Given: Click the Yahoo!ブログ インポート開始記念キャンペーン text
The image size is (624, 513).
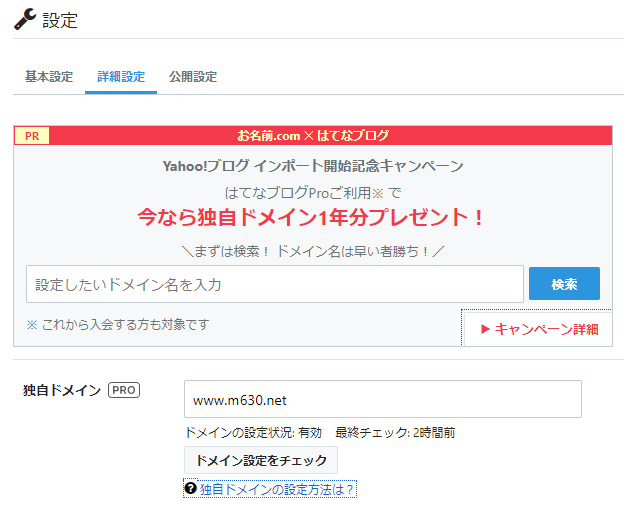Looking at the screenshot, I should click(313, 166).
